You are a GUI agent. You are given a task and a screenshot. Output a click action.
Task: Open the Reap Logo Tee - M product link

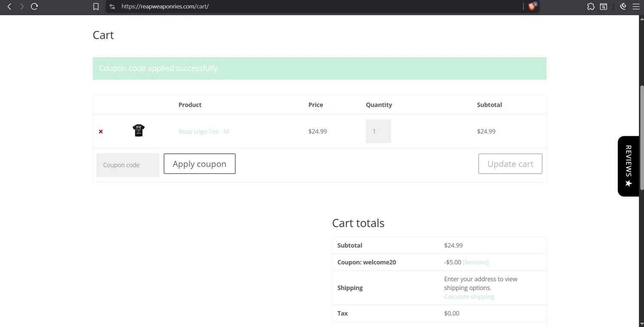[x=204, y=131]
